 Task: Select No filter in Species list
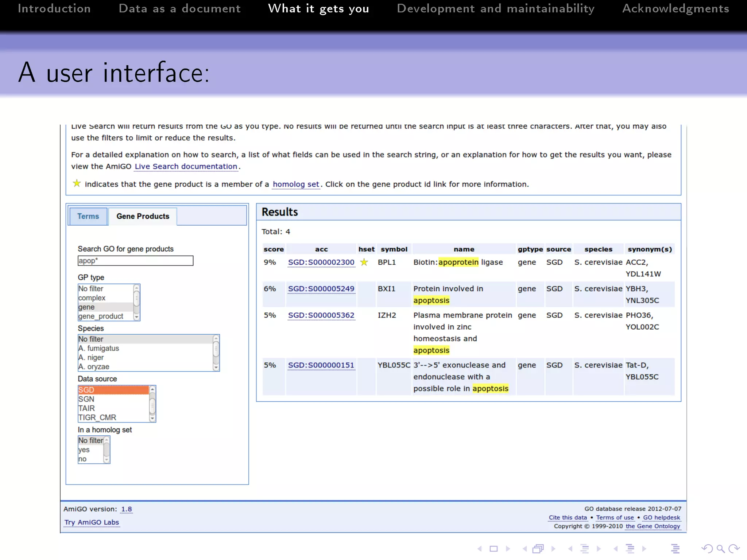(x=145, y=339)
